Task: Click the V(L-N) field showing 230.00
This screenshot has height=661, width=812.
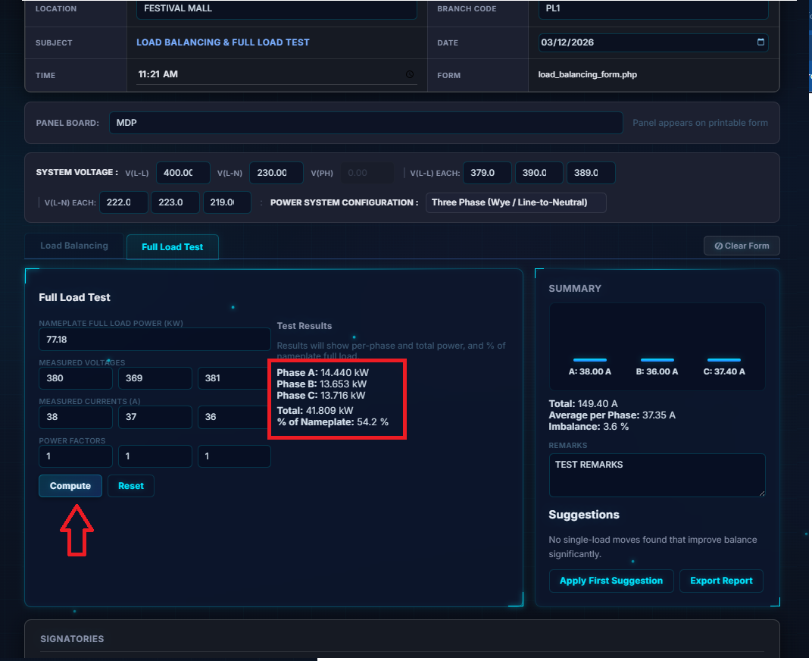Action: pos(276,173)
